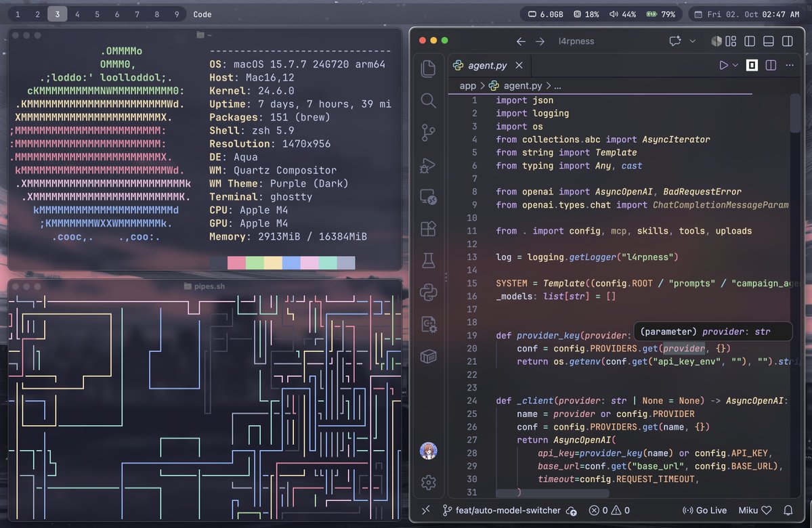The height and width of the screenshot is (528, 812).
Task: Click "AsyncIterator" on line 4
Action: (x=676, y=139)
